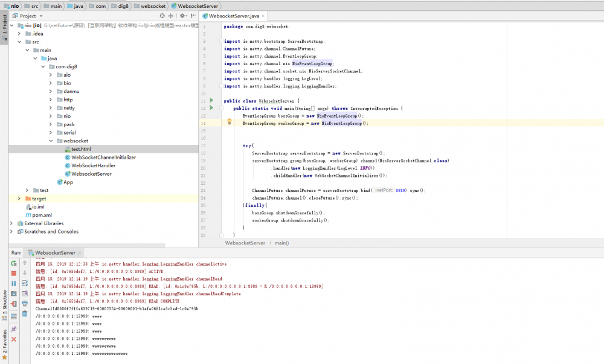
Task: Click the run gutter arrow beside main method
Action: (x=211, y=107)
